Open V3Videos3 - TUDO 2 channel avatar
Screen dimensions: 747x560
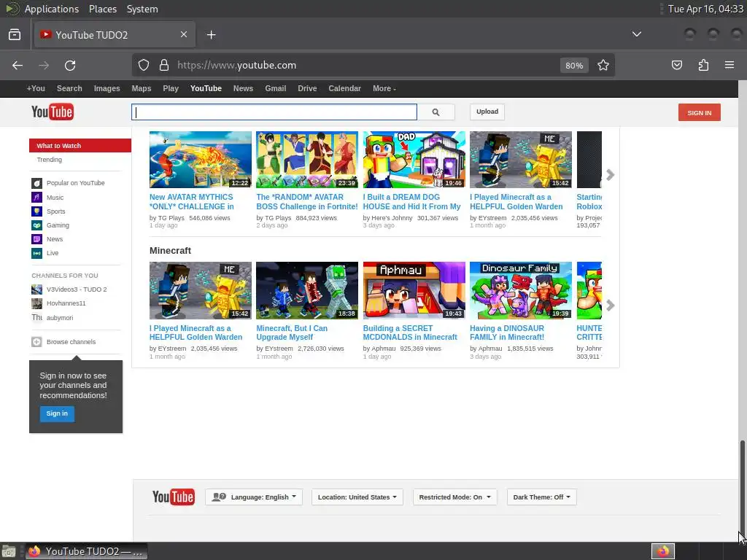(x=36, y=289)
